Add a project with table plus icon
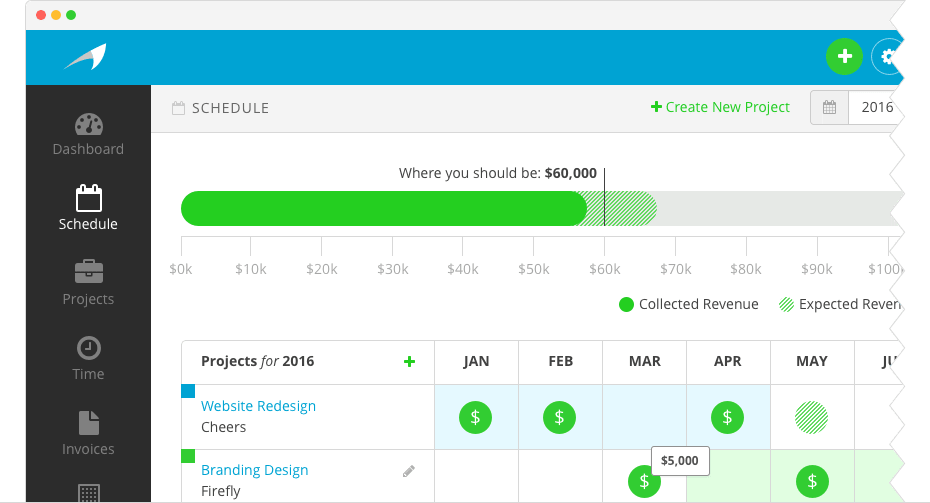Viewport: 930px width, 503px height. (409, 361)
